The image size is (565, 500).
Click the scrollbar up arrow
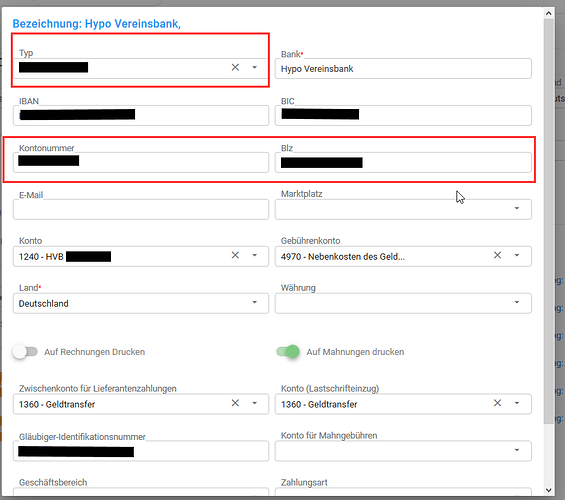(548, 14)
